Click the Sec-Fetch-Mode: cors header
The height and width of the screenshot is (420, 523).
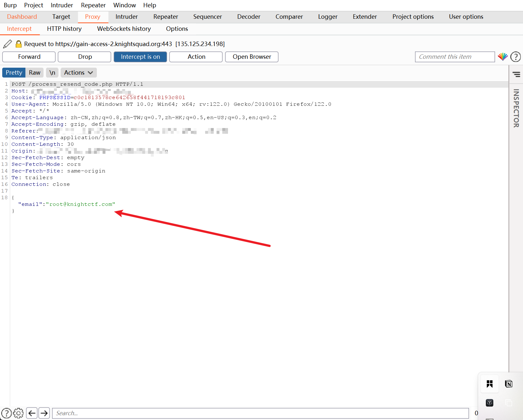[46, 164]
